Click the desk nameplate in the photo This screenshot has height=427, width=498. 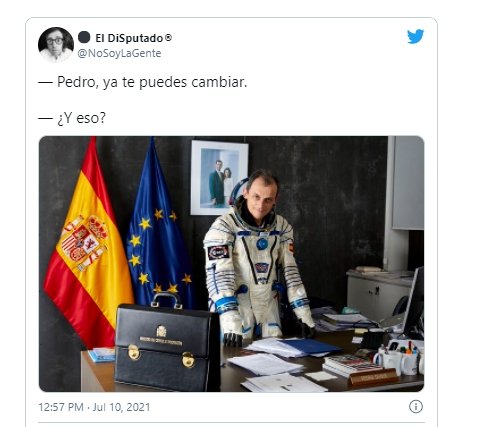pyautogui.click(x=373, y=377)
